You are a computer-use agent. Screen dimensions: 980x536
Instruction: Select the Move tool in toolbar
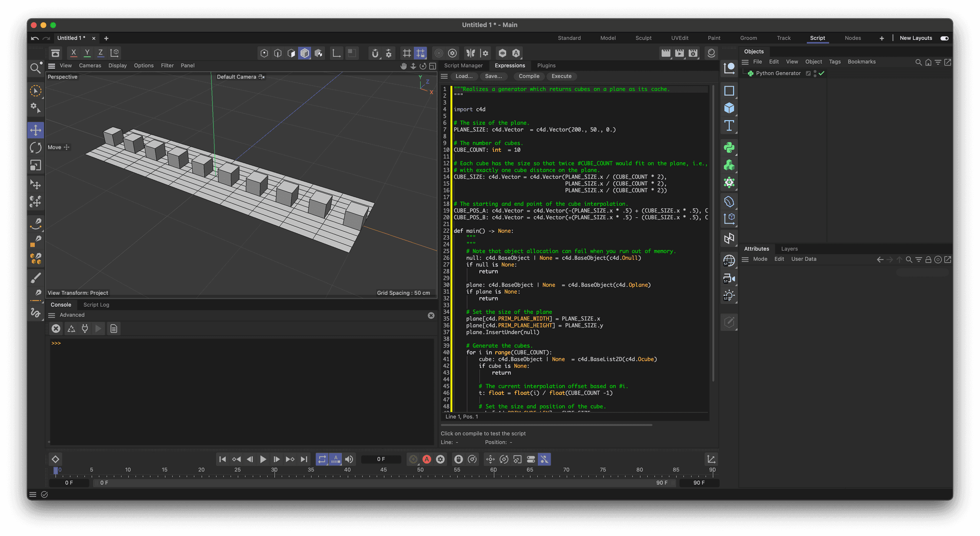[36, 130]
